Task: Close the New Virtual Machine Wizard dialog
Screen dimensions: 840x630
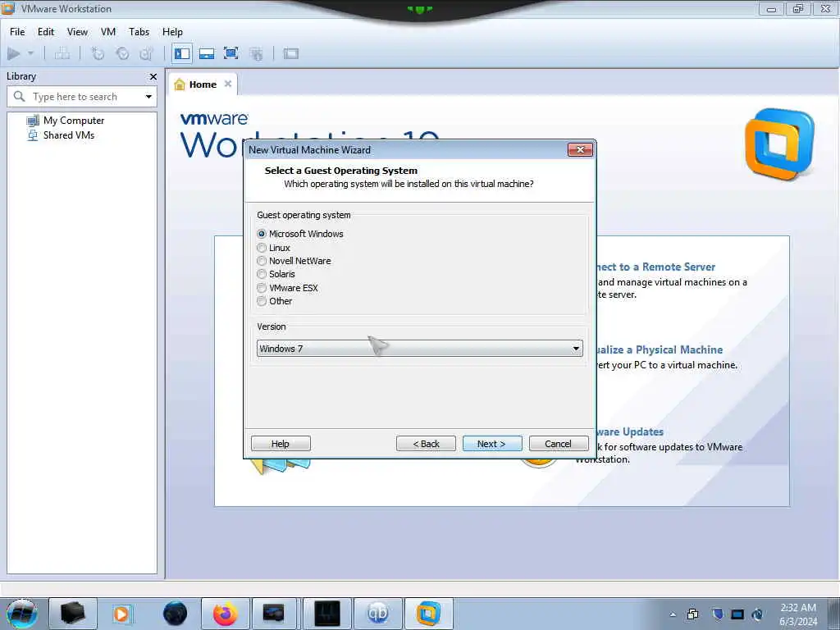Action: [x=580, y=150]
